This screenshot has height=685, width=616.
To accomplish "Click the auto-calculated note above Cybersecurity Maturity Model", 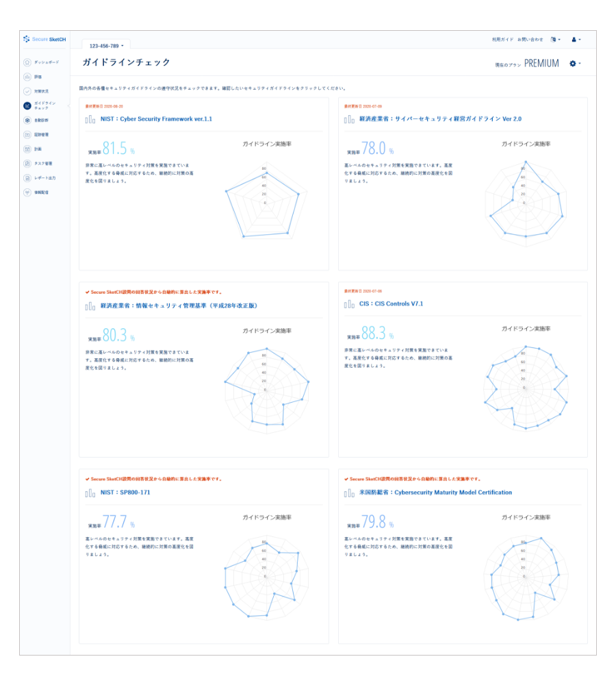I will tap(413, 480).
